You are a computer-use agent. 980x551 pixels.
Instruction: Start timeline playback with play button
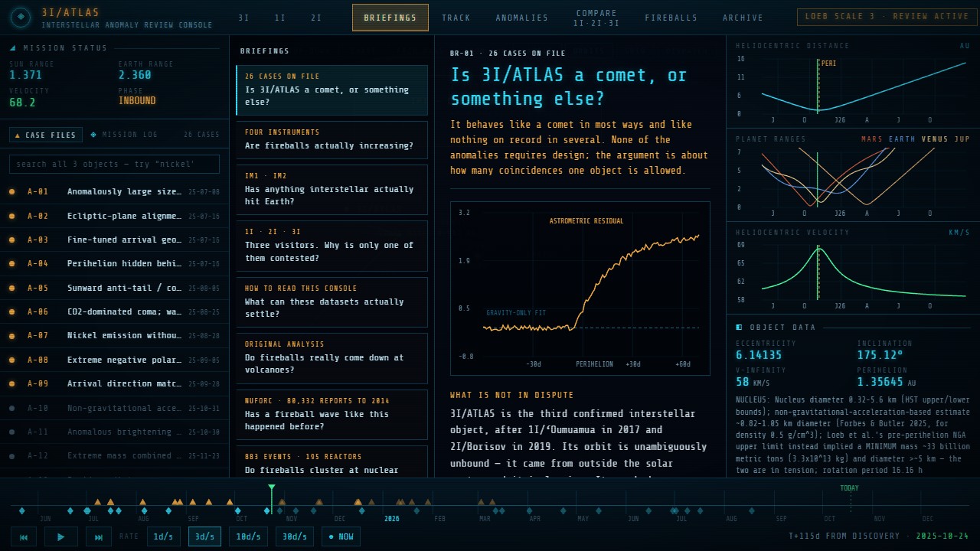(61, 536)
